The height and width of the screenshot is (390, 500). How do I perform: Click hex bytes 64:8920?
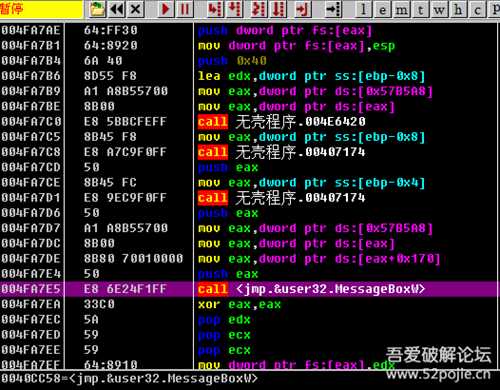[x=110, y=46]
